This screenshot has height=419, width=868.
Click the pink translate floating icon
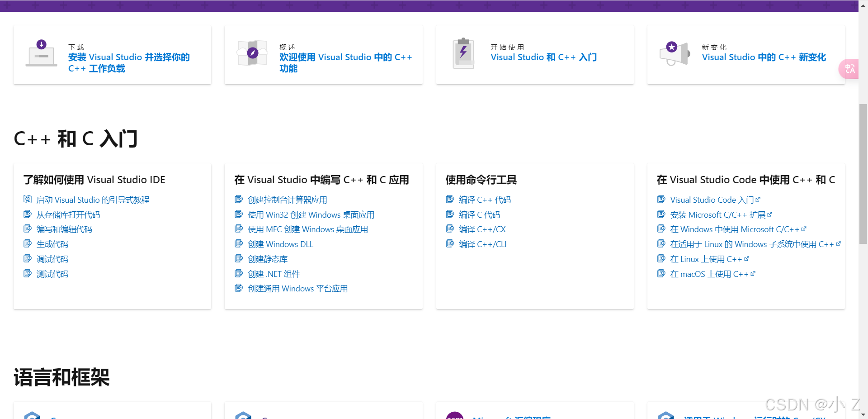pos(849,69)
